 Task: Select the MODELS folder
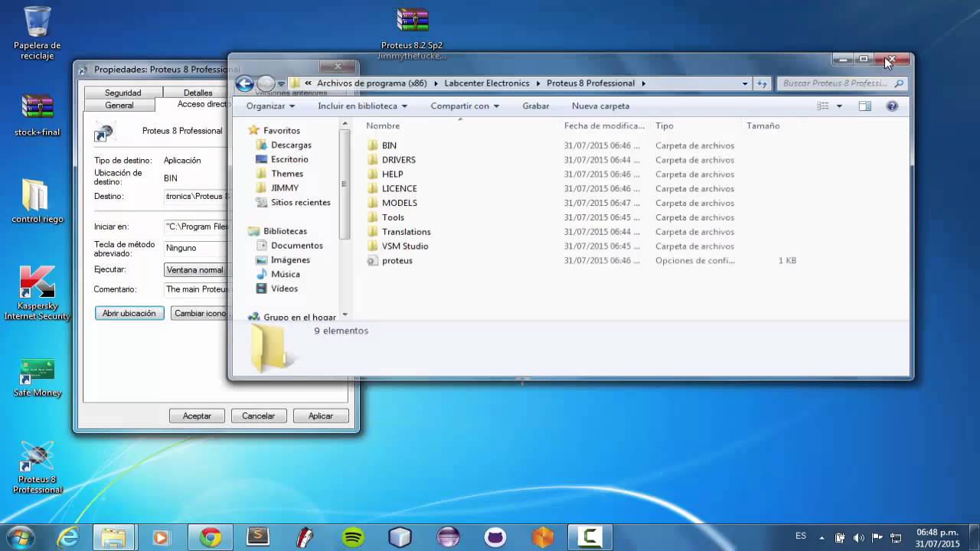(400, 203)
